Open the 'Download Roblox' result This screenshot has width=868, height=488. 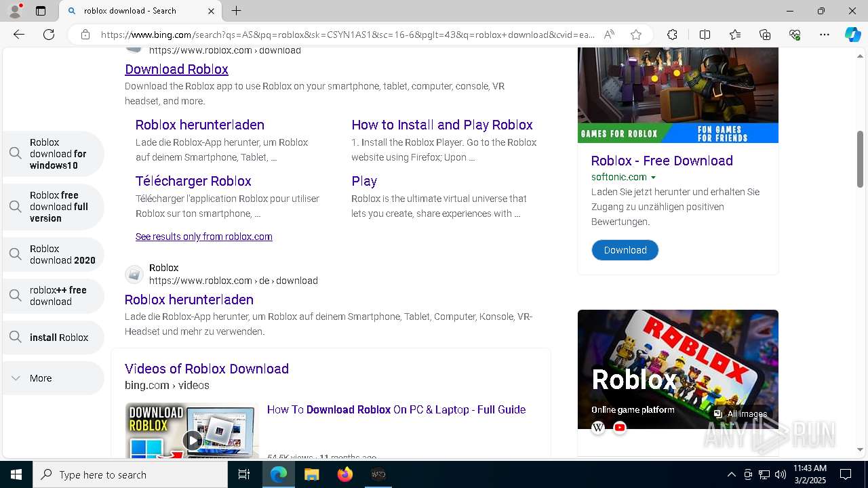[x=176, y=69]
